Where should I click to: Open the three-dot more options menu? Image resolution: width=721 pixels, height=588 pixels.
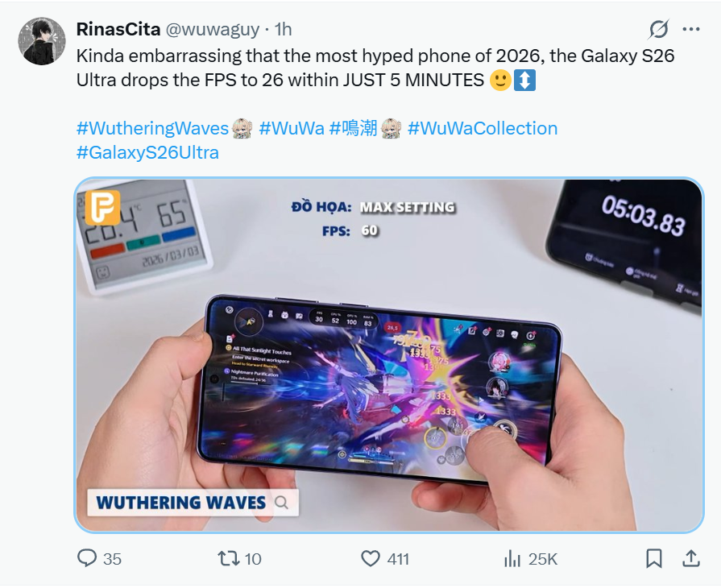[691, 30]
